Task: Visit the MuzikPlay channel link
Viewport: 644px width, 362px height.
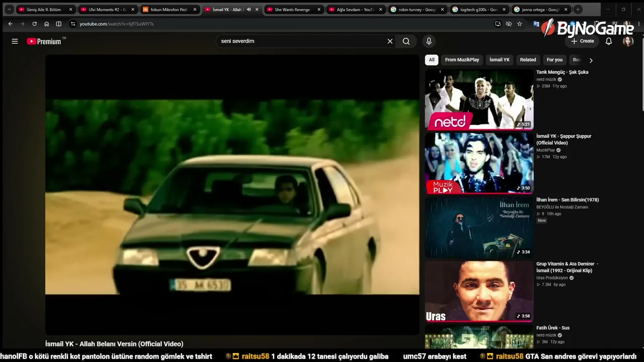Action: [545, 150]
